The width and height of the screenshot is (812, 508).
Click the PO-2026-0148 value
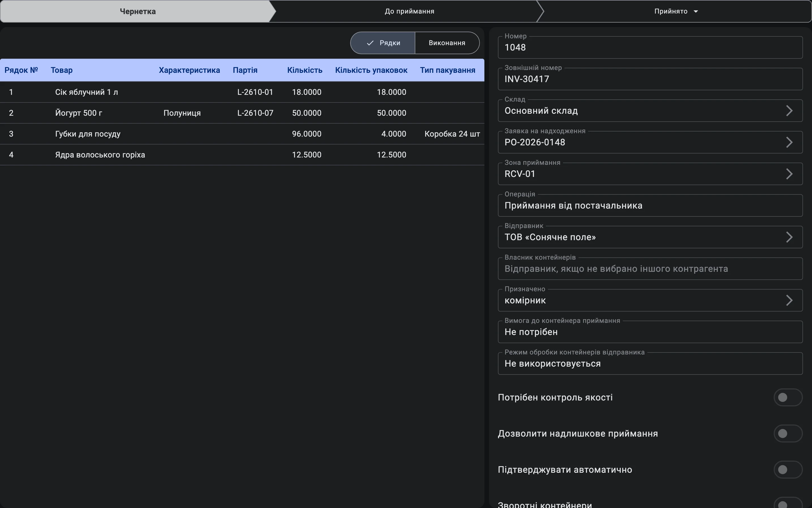coord(535,142)
